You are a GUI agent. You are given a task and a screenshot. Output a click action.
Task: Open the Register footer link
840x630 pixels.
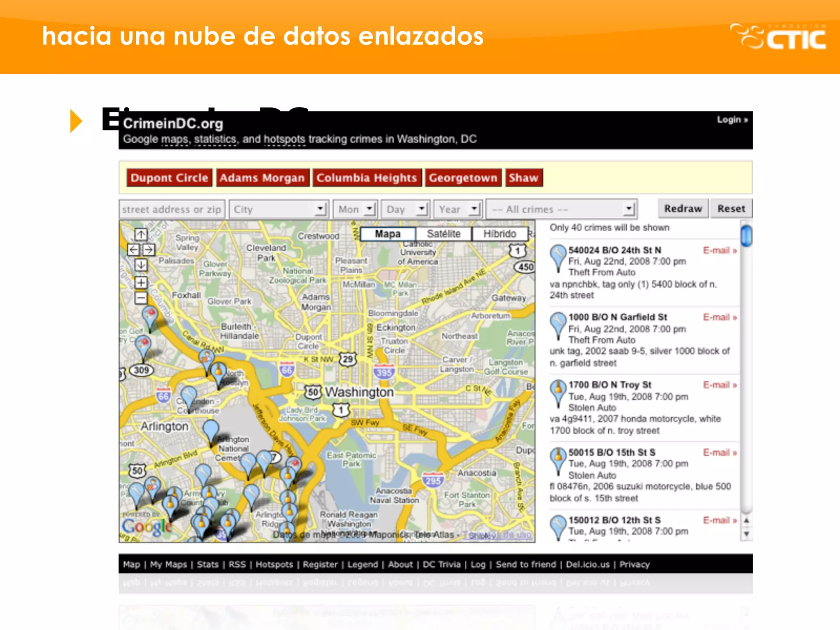point(320,564)
